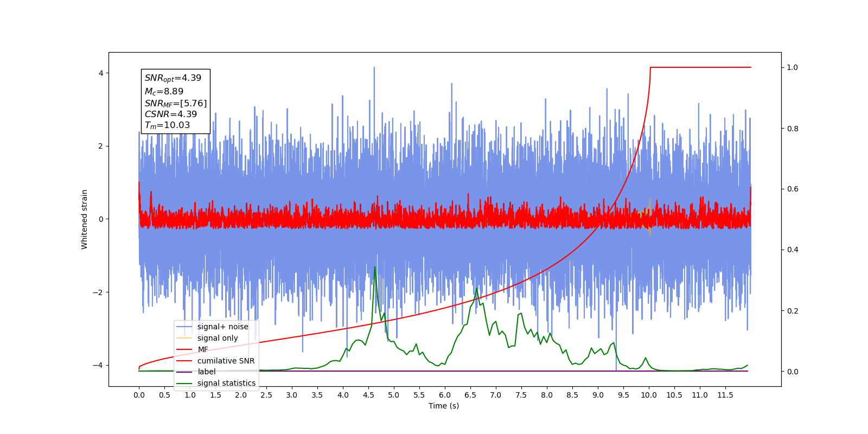The image size is (868, 434).
Task: Click the CSNR=4.39 annotation line
Action: coord(171,114)
